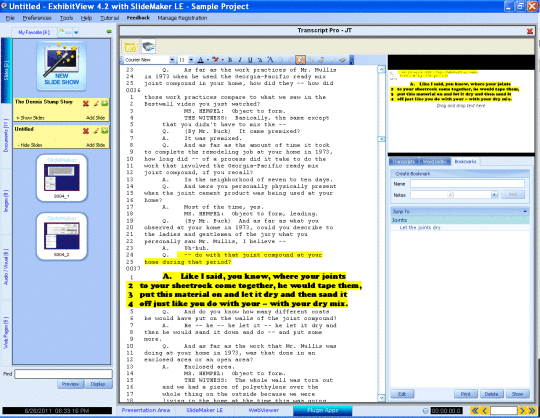Viewport: 540px width, 418px height.
Task: Open the Notes field dropdown arrow
Action: (x=495, y=195)
